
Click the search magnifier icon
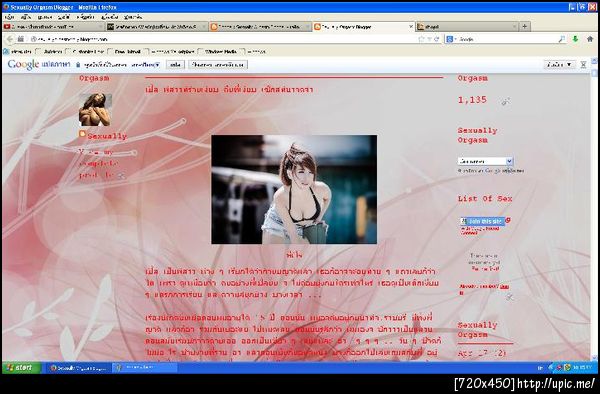point(561,39)
